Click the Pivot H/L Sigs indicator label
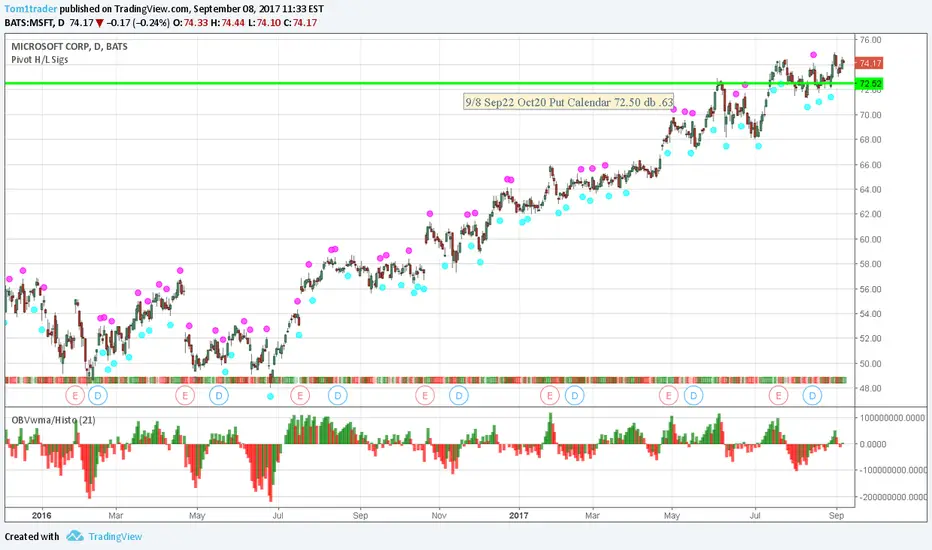This screenshot has height=550, width=932. [40, 59]
